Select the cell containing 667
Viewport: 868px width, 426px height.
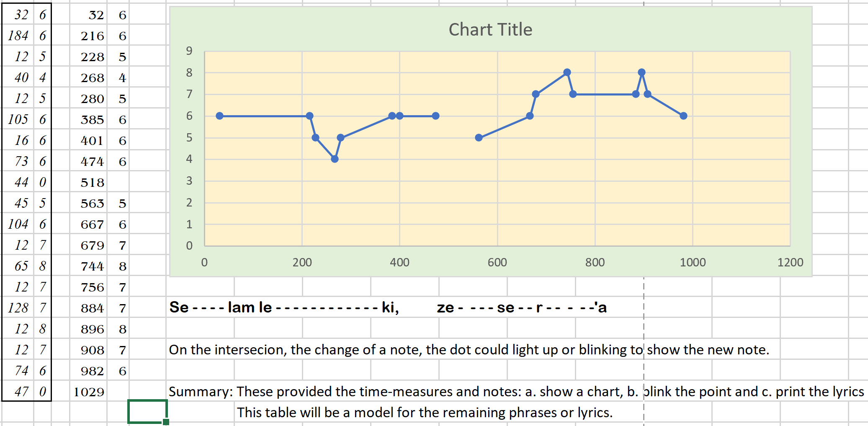coord(92,224)
